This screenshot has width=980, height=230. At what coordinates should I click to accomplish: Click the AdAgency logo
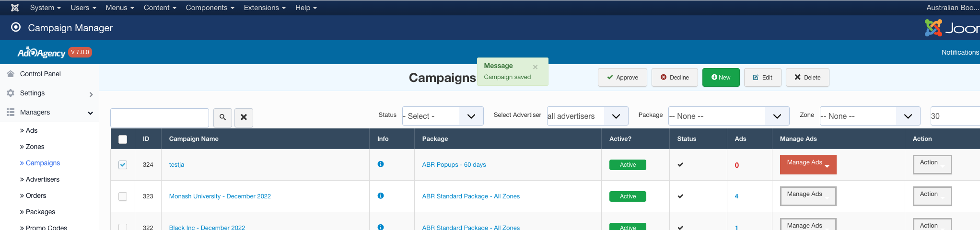(x=41, y=53)
